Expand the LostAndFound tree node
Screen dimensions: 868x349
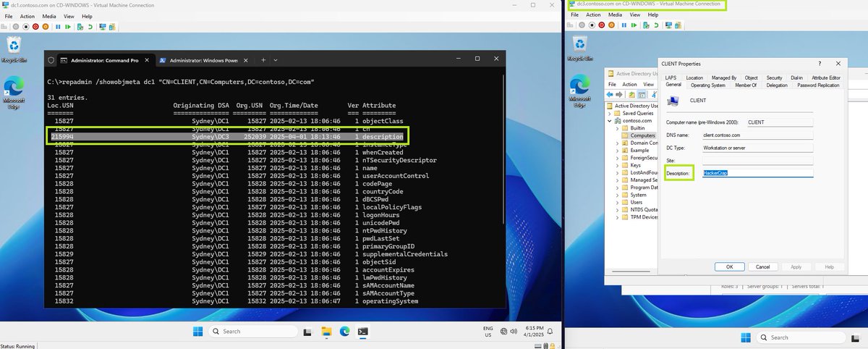point(618,172)
